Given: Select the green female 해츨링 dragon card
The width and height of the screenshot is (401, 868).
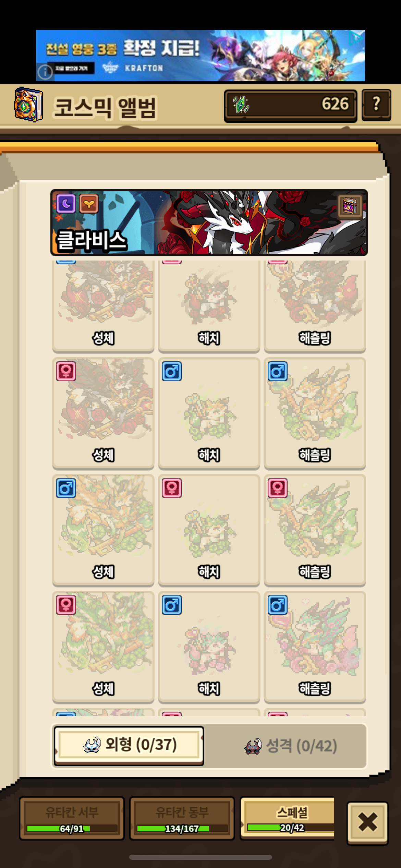Looking at the screenshot, I should 315,530.
